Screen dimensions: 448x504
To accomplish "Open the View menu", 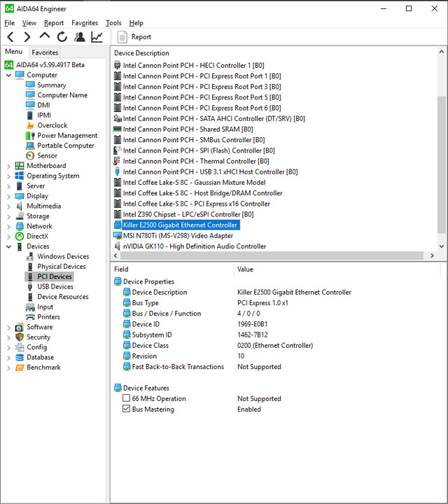I will [29, 23].
